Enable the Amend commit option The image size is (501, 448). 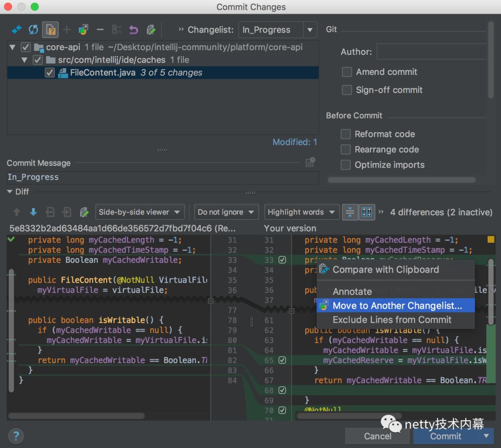(347, 72)
